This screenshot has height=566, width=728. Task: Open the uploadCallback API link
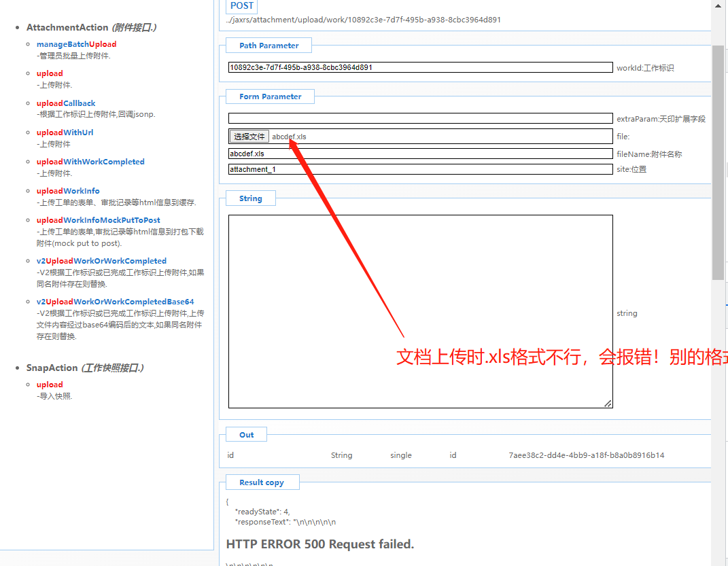66,103
